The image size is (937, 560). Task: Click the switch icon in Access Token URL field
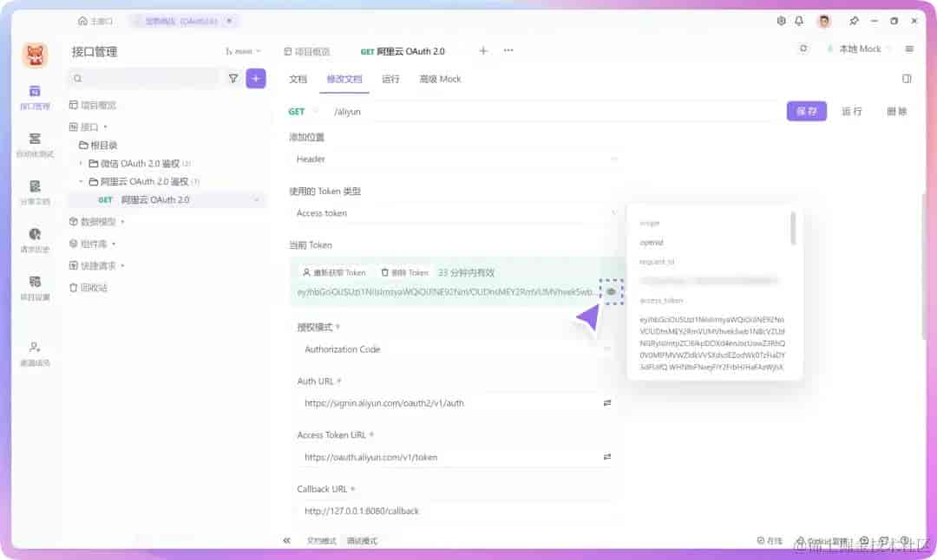pos(607,457)
